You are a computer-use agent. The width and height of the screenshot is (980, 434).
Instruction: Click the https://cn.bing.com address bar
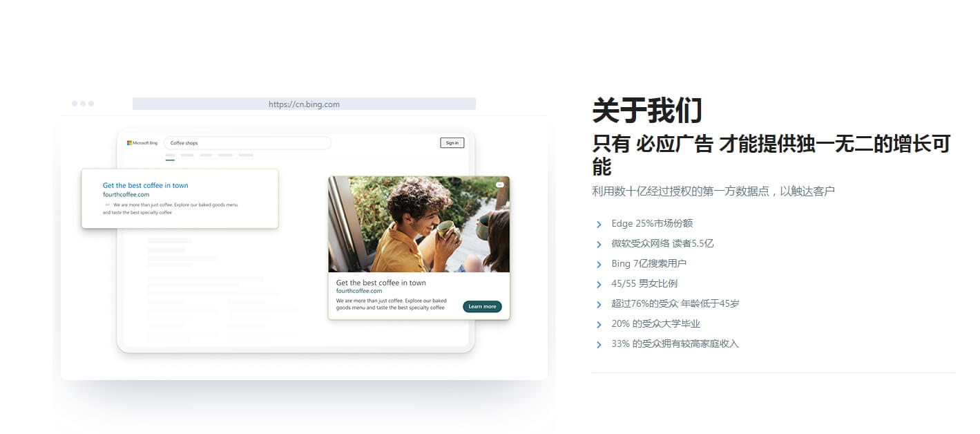[x=304, y=104]
